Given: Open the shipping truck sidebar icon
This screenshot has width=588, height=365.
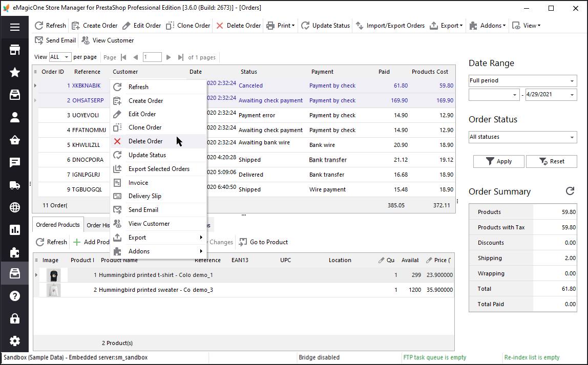Looking at the screenshot, I should tap(15, 185).
